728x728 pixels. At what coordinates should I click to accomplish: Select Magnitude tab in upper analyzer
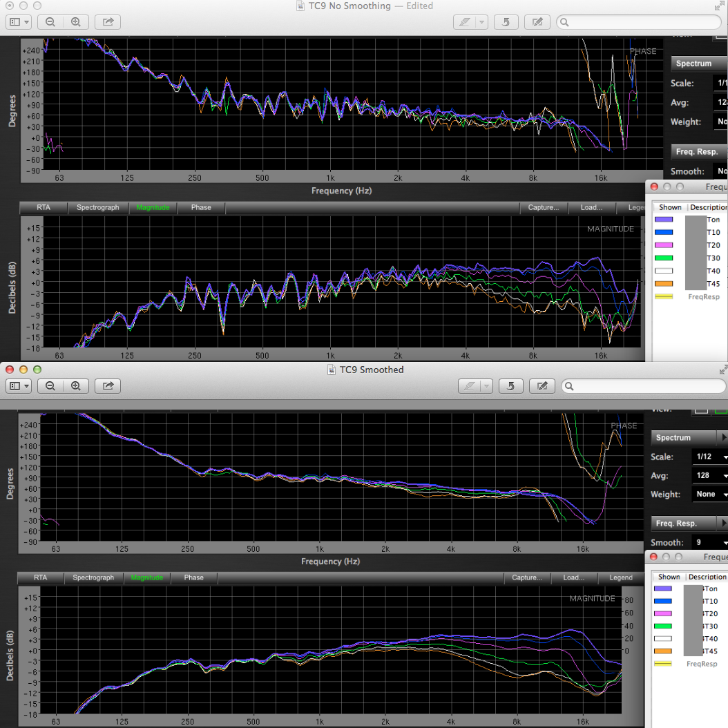153,207
